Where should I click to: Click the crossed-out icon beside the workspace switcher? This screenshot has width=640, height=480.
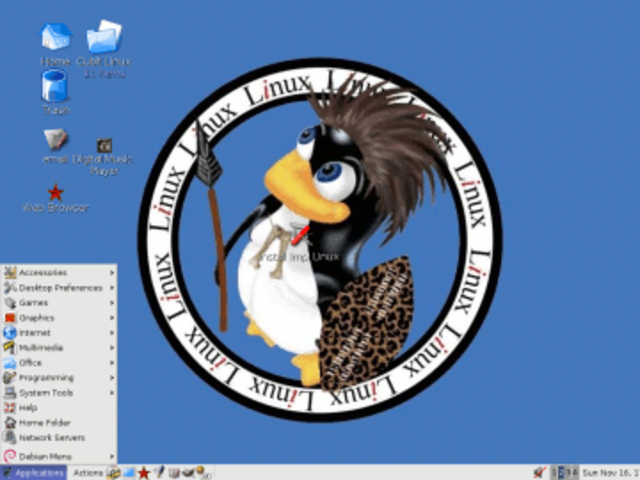click(x=539, y=472)
